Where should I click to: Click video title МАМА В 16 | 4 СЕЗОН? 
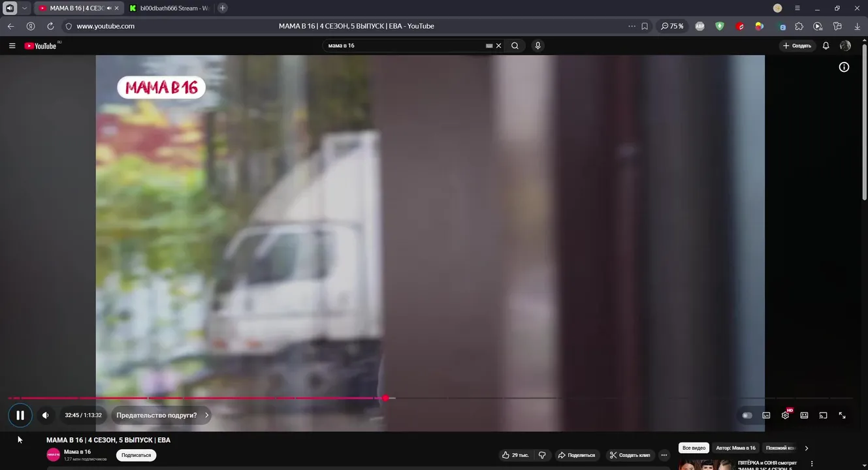tap(108, 440)
